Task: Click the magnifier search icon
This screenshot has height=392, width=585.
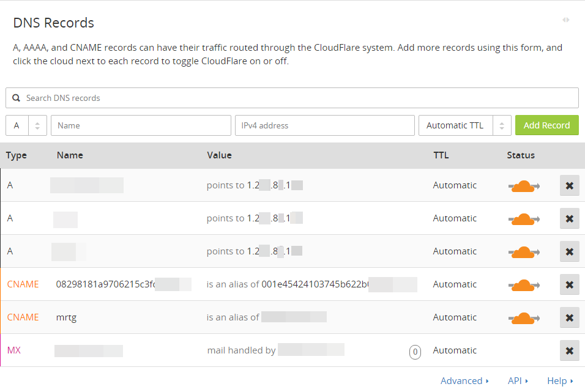Action: click(x=17, y=98)
